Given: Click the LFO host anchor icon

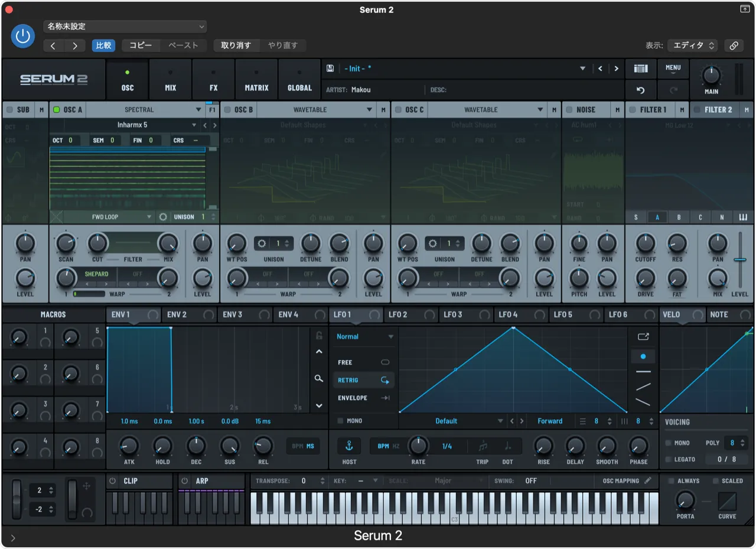Looking at the screenshot, I should point(349,446).
